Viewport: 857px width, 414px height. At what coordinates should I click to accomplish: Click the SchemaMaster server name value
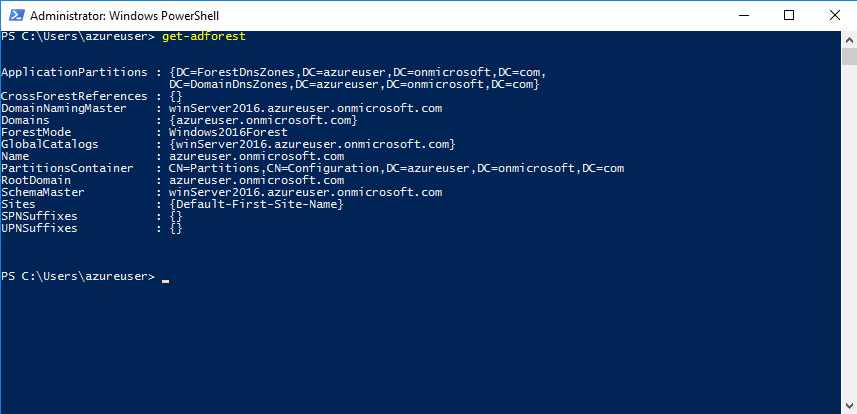[306, 192]
